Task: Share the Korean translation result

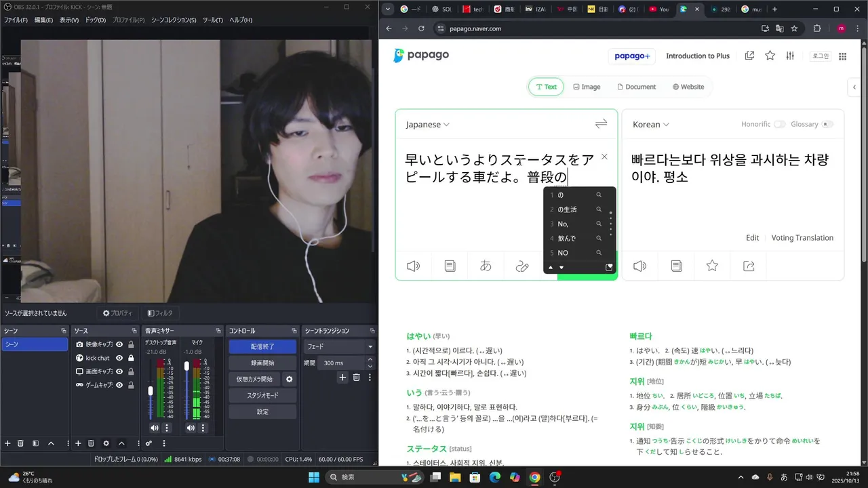Action: 749,266
